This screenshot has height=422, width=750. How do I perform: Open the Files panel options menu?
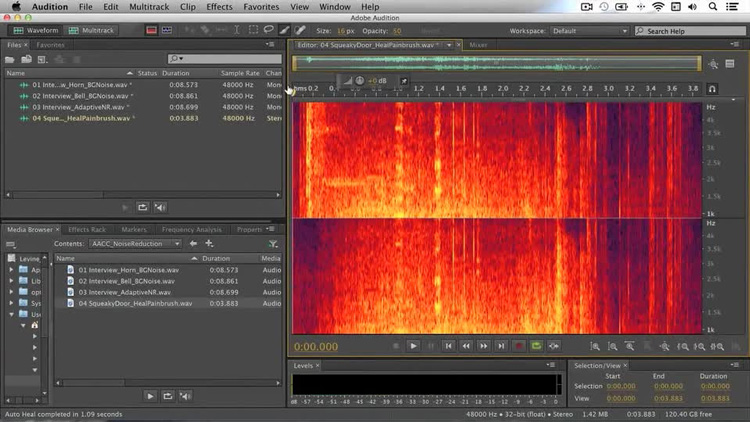click(x=270, y=44)
